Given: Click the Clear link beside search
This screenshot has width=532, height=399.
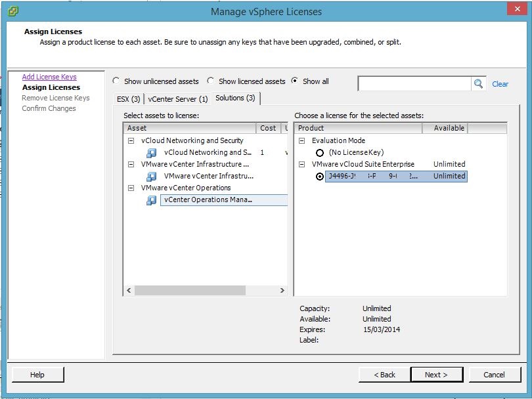Looking at the screenshot, I should point(500,84).
